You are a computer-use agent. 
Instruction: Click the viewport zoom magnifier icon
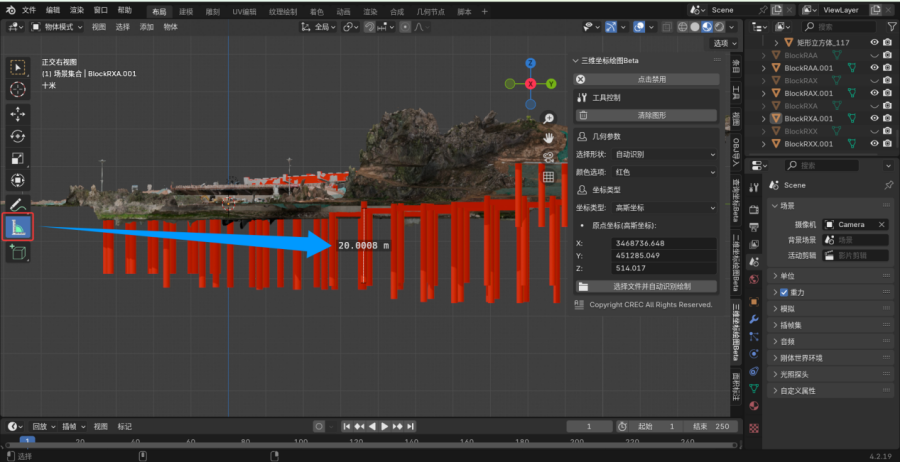(x=549, y=118)
